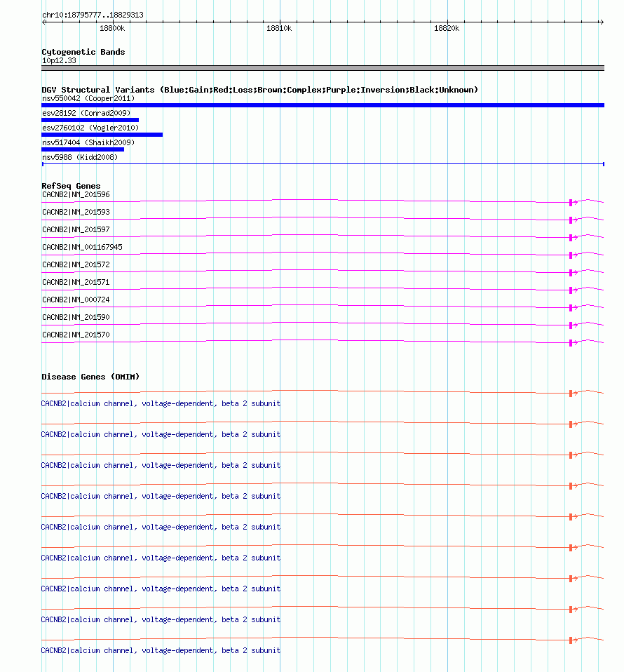Click the gray 10p12.33 cytogenetic band bar
Image resolution: width=624 pixels, height=672 pixels.
323,68
